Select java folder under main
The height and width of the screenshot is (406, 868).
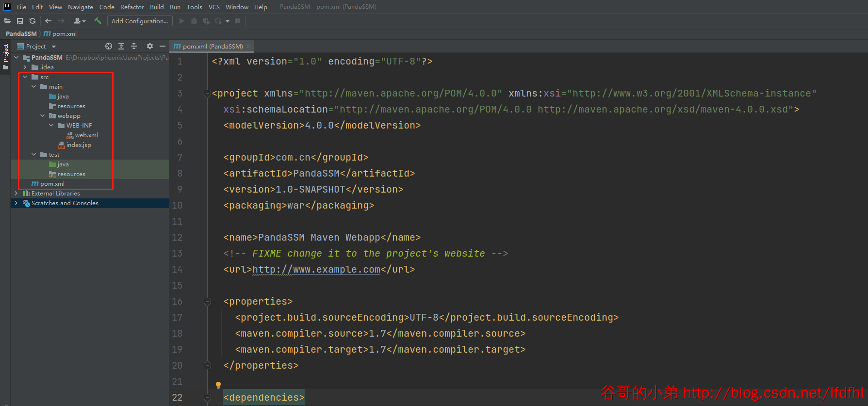(x=59, y=97)
